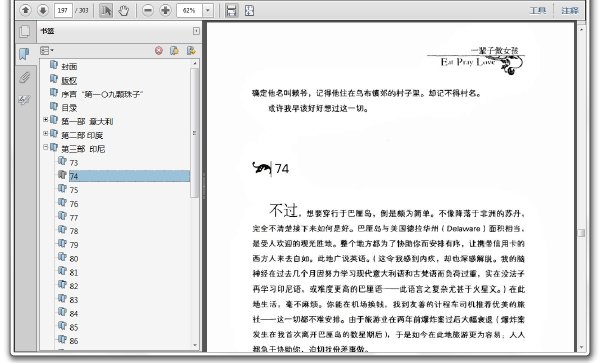Jump to bookmark 85
600x363 pixels.
point(74,327)
